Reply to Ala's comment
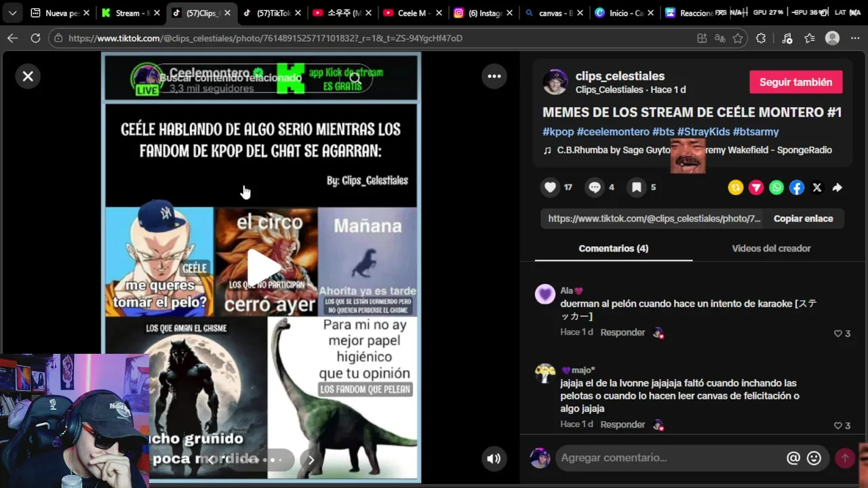868x488 pixels. coord(623,332)
